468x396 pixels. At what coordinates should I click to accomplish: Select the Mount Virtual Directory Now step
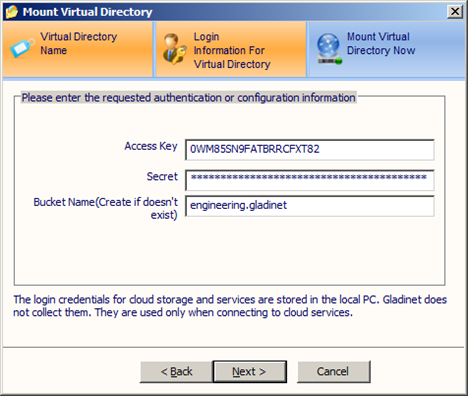(x=386, y=49)
